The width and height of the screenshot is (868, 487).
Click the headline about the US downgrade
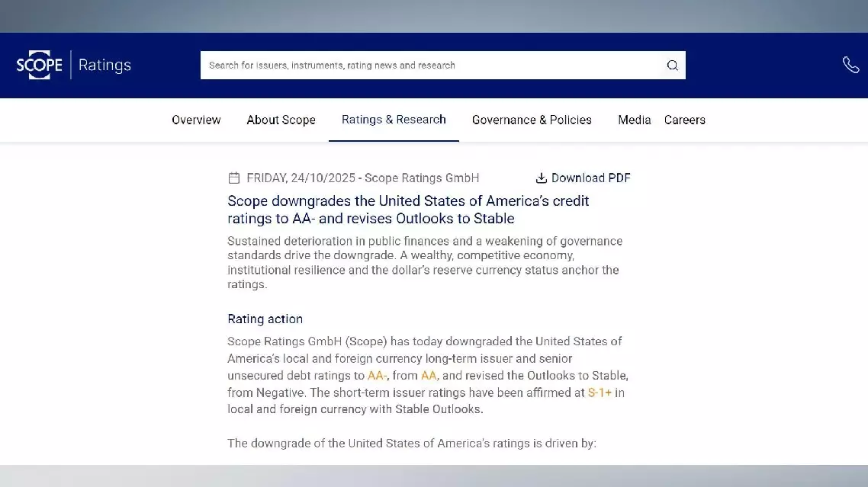[408, 210]
